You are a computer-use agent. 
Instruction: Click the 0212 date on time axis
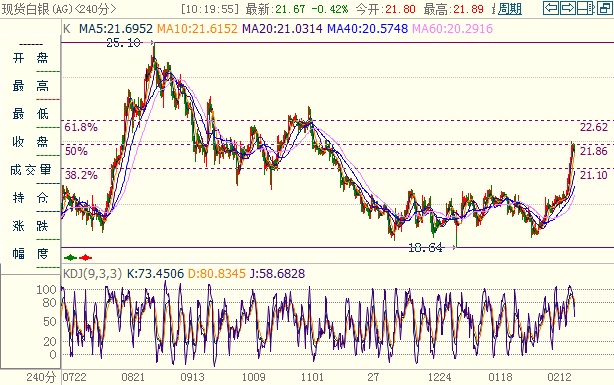coord(559,377)
